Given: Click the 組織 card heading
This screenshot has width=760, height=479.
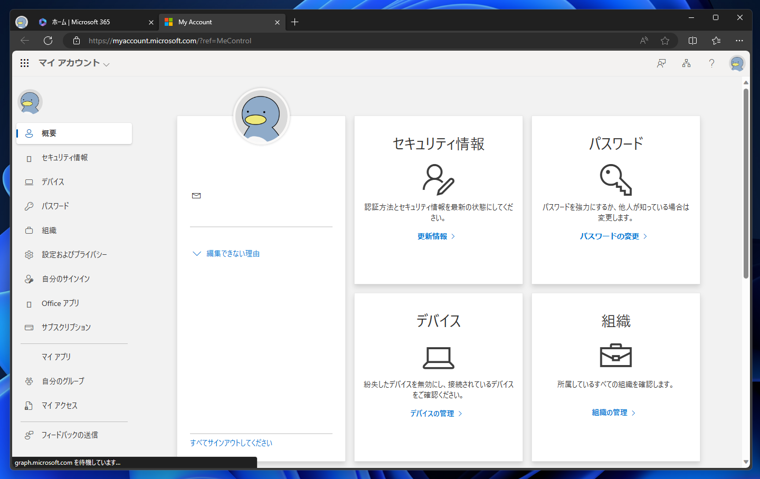Looking at the screenshot, I should click(x=616, y=321).
